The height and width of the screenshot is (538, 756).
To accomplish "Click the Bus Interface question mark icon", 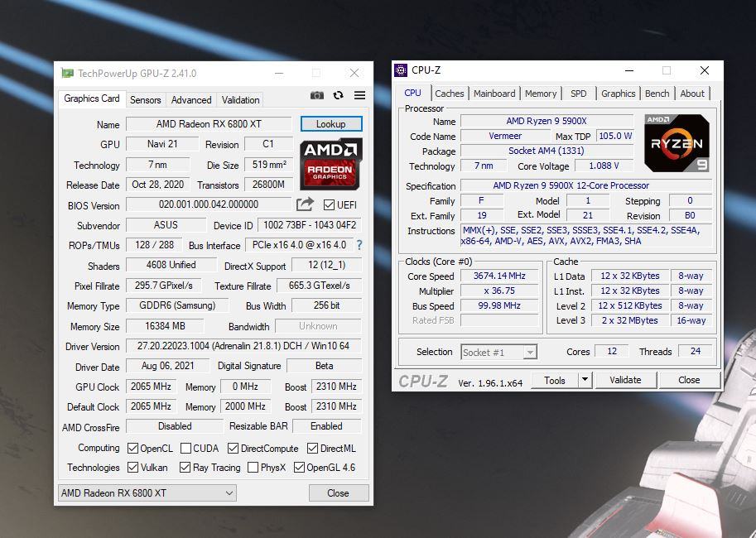I will pos(359,245).
